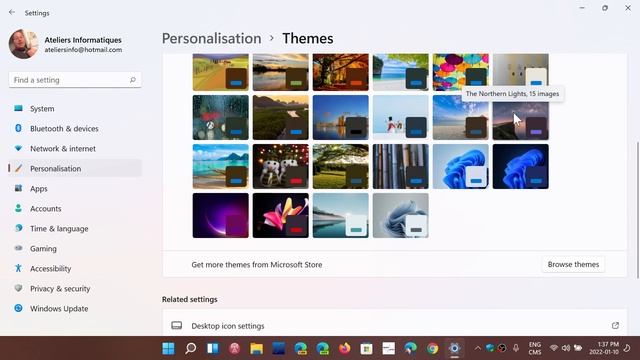Click the Settings page vertical scrollbar
The width and height of the screenshot is (640, 360).
coord(638,210)
